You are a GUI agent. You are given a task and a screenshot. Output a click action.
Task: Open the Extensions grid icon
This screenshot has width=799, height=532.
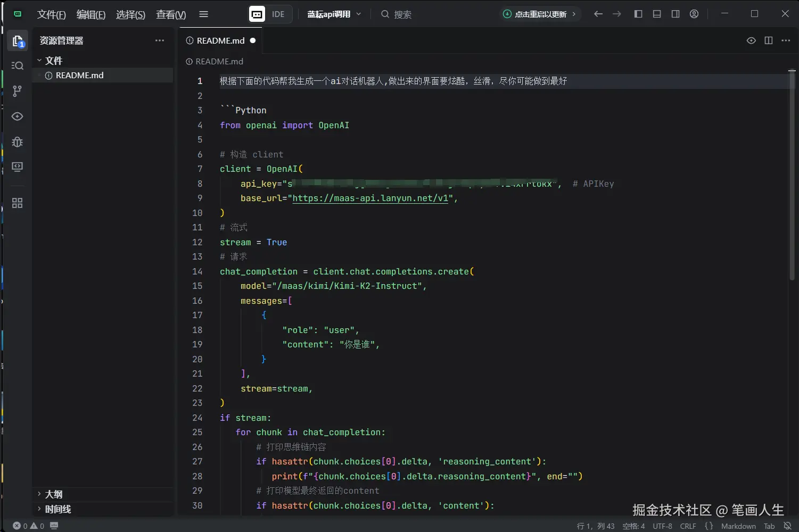point(17,203)
